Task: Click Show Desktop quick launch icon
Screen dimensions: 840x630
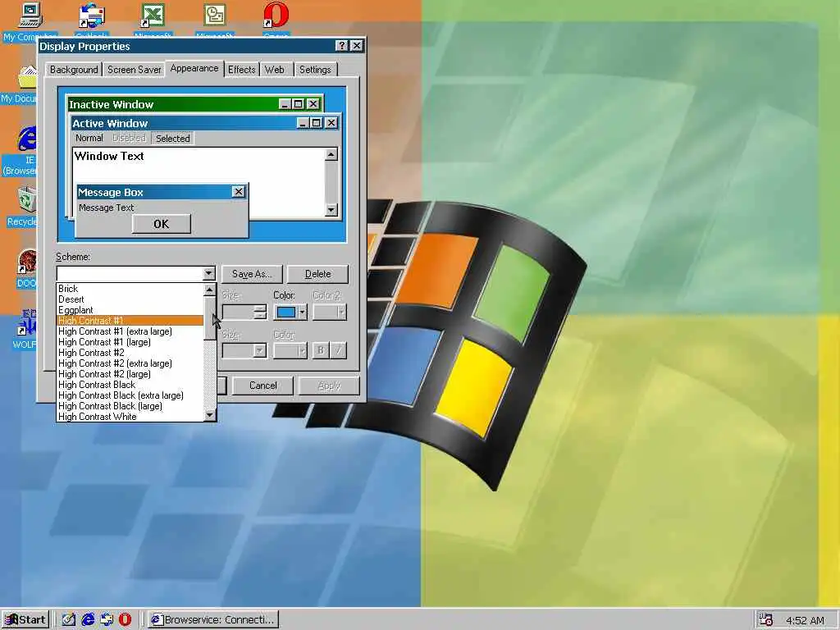Action: coord(69,620)
